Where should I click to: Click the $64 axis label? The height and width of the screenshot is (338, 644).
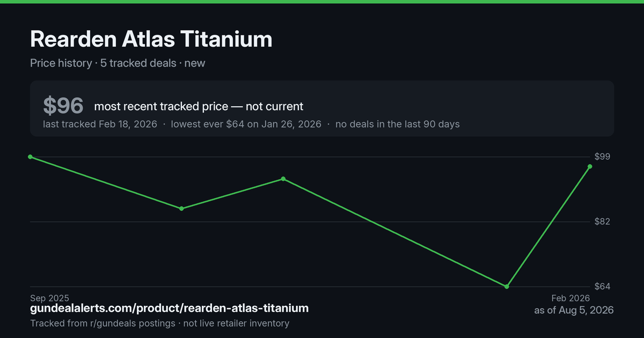click(603, 286)
